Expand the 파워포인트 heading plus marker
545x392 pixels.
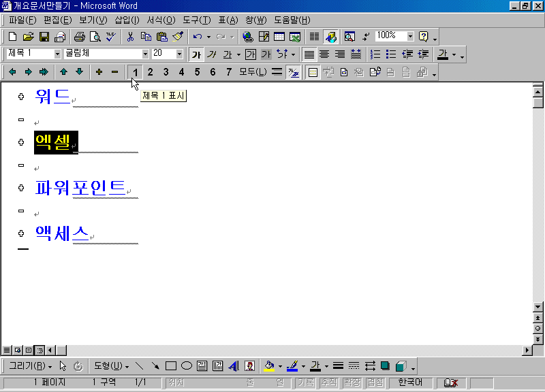point(21,188)
